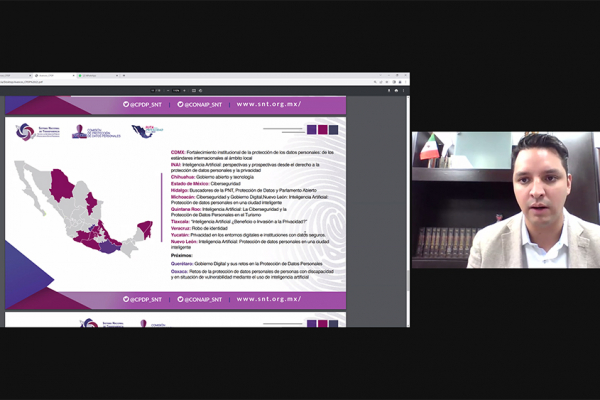The height and width of the screenshot is (400, 600).
Task: Click the Comisión de Protección de Datos Personales logo
Action: click(96, 132)
